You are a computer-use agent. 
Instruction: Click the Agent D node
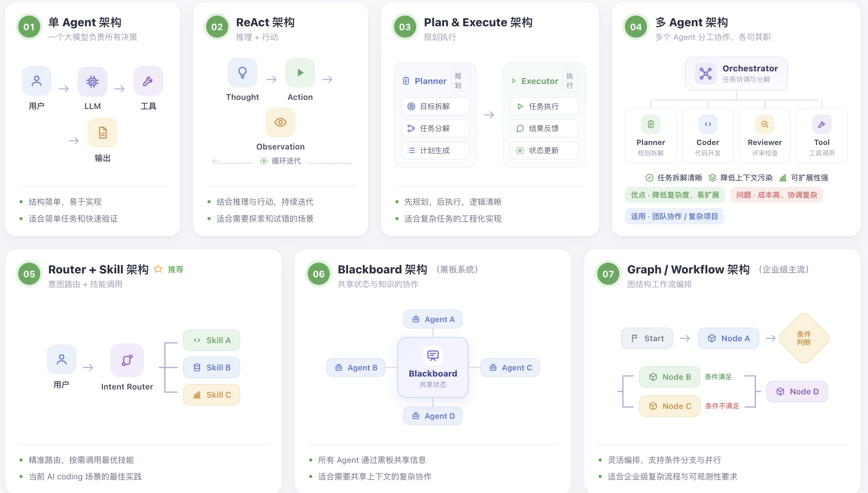(433, 416)
